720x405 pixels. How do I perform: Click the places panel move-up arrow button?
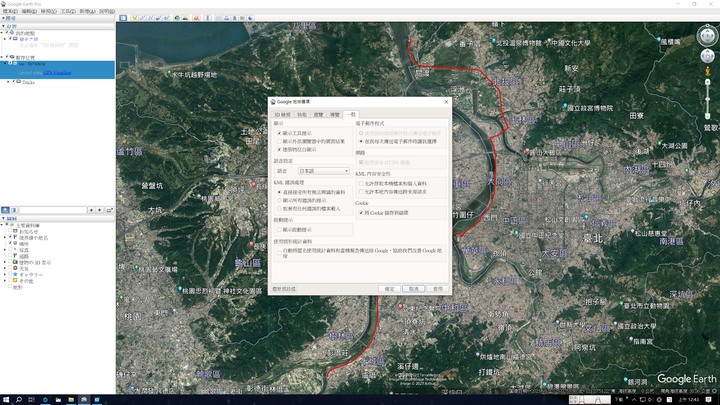pyautogui.click(x=91, y=210)
